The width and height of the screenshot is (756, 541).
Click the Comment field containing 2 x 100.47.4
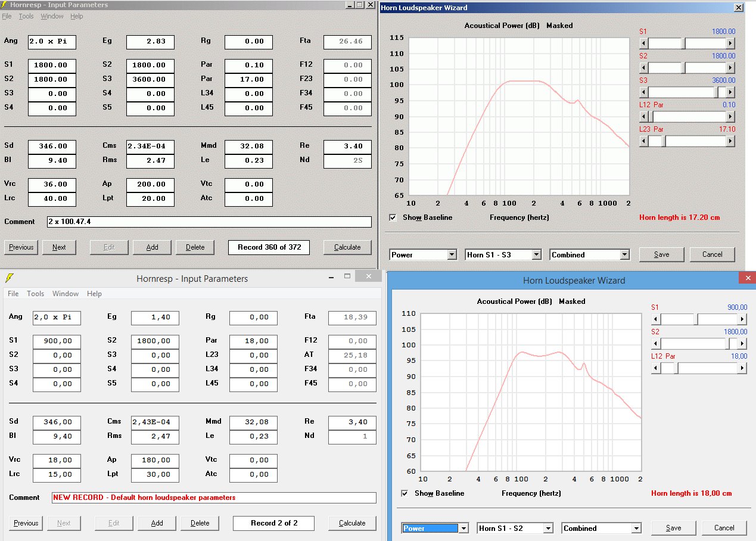[209, 222]
